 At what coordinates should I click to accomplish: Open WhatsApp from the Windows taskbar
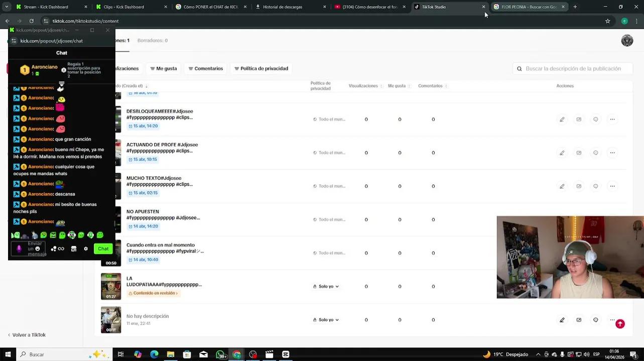pyautogui.click(x=220, y=354)
